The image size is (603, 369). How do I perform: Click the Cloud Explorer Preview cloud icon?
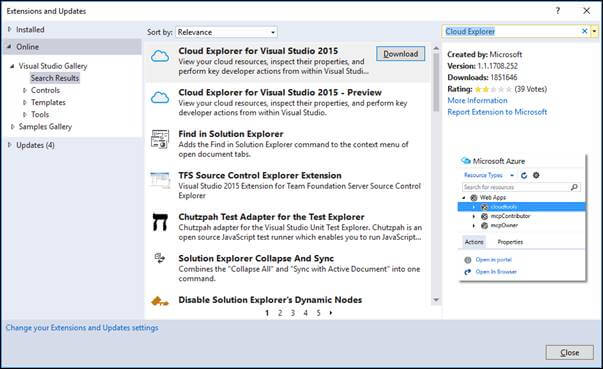pos(160,97)
